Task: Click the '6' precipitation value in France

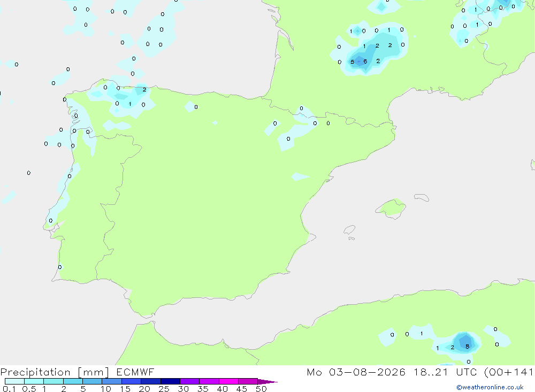Action: pyautogui.click(x=365, y=62)
